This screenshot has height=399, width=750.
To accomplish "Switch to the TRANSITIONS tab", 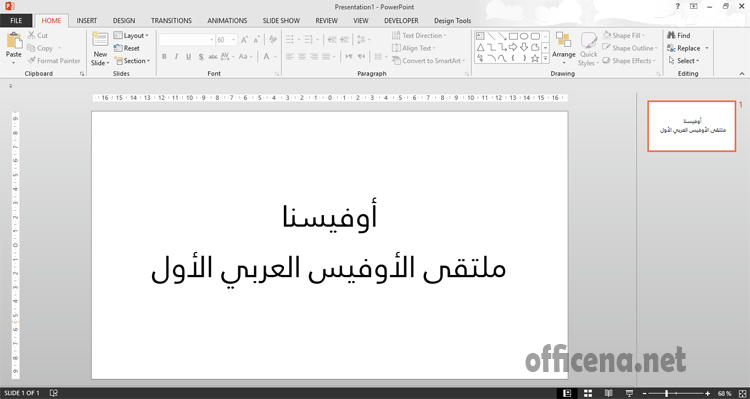I will click(171, 21).
